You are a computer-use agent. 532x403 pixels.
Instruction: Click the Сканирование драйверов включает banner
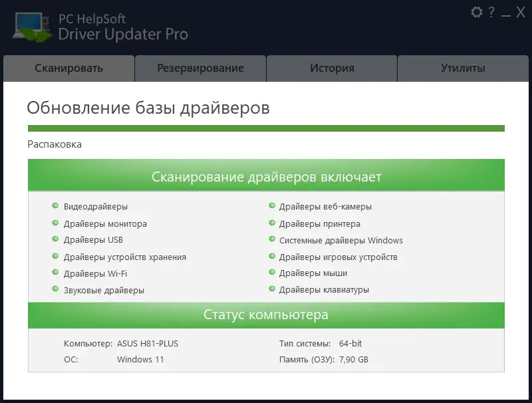266,177
